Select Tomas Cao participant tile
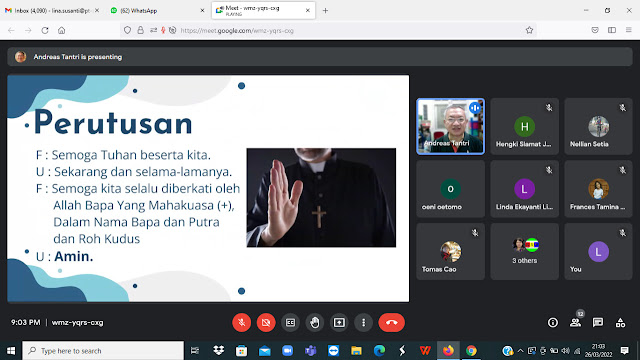The height and width of the screenshot is (360, 640). [451, 251]
